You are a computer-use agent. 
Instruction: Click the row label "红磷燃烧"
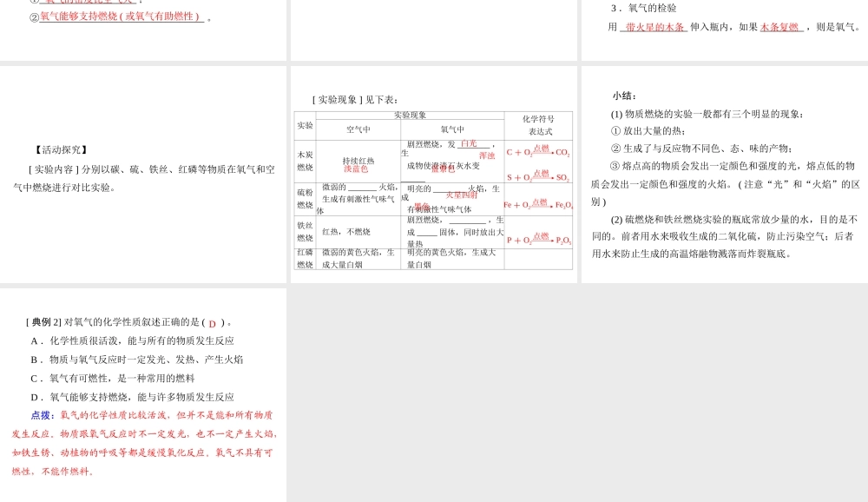(305, 258)
